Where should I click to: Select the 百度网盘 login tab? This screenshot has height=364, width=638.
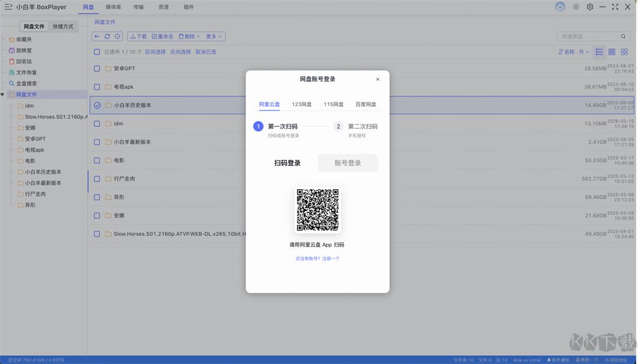(366, 104)
